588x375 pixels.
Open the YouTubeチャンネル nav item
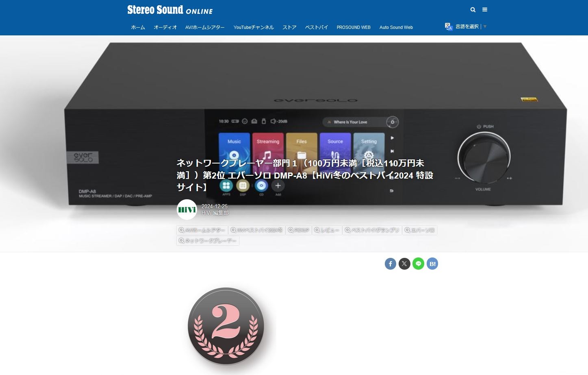254,27
